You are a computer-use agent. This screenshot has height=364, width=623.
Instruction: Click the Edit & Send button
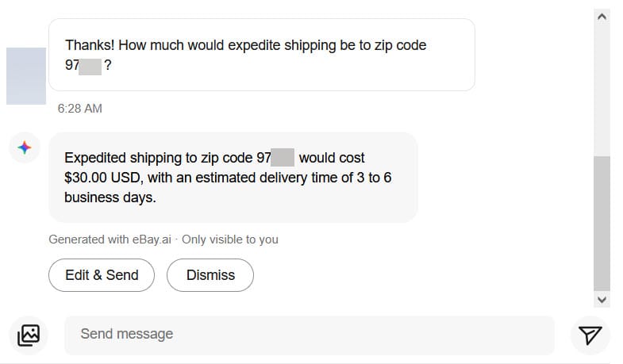102,275
